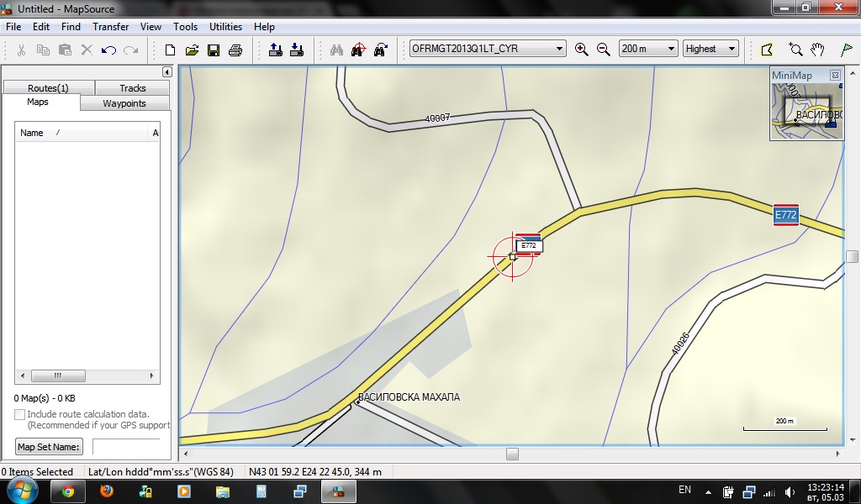Click the map horizontal scrollbar thumb

512,454
